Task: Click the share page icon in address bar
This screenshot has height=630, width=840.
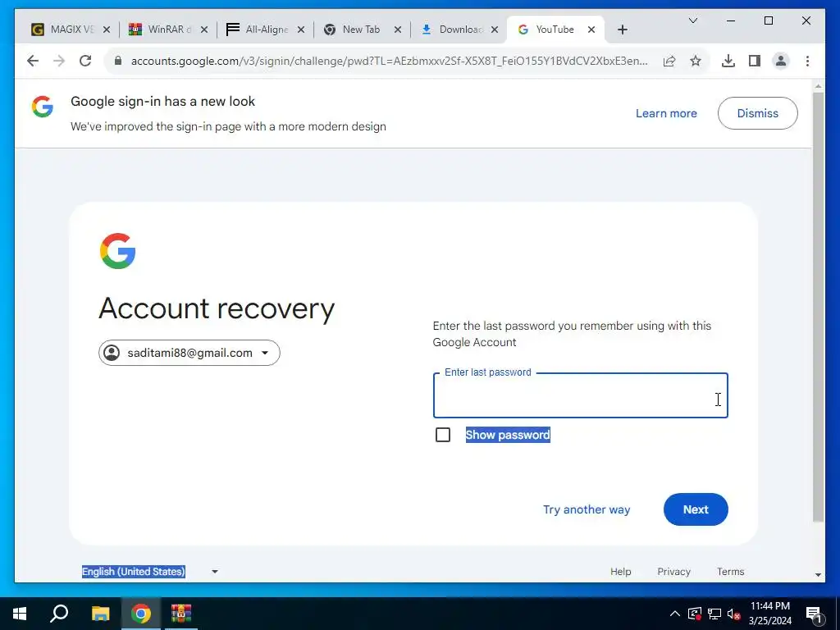Action: point(669,61)
